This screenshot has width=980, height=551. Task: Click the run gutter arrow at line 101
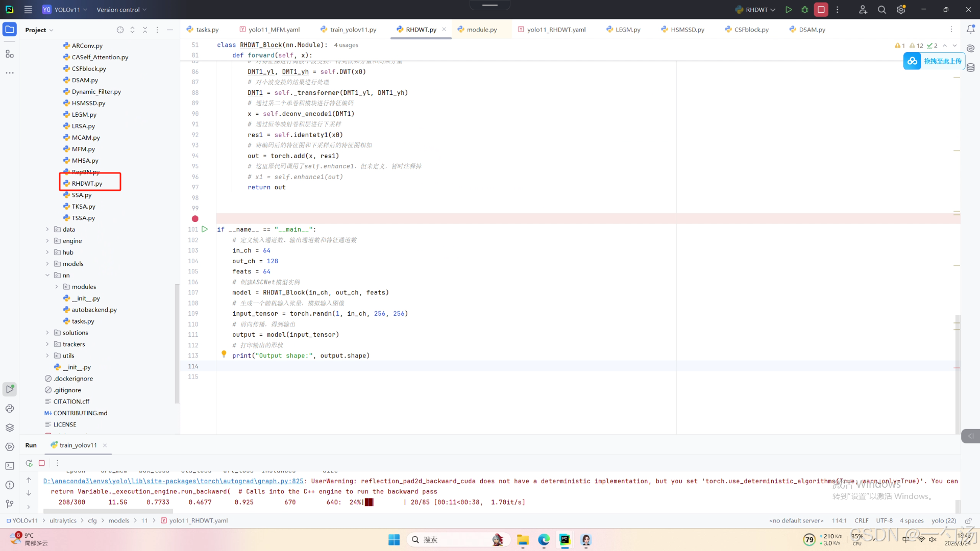pyautogui.click(x=205, y=230)
